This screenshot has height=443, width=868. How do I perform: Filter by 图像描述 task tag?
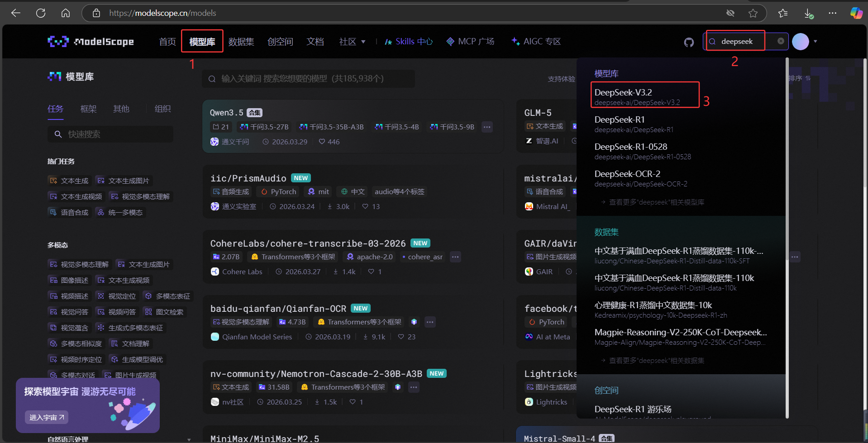tap(69, 280)
